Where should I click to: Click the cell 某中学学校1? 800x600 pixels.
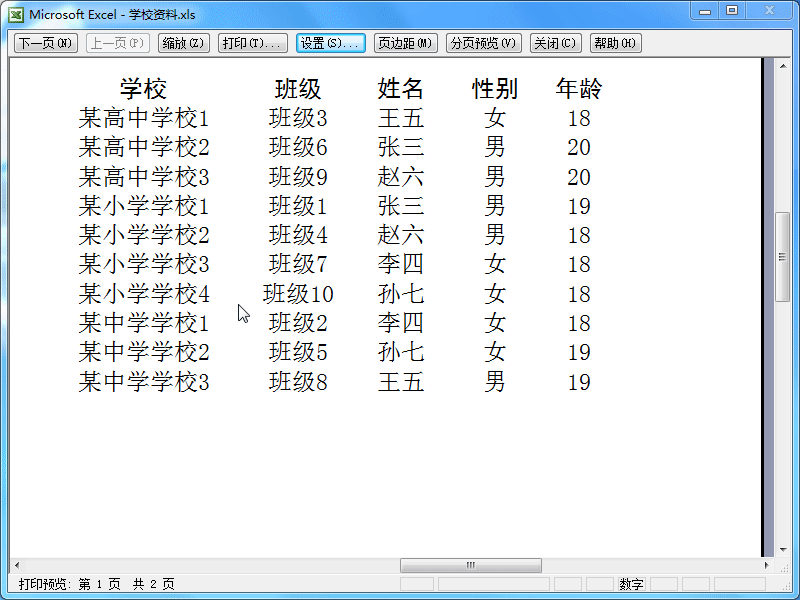144,323
